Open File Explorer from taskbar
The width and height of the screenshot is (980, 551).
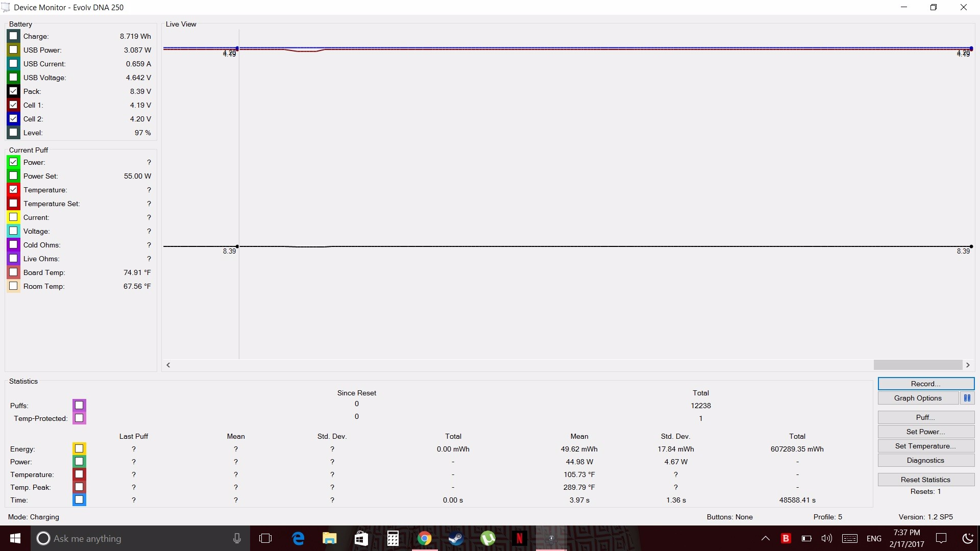click(x=330, y=538)
